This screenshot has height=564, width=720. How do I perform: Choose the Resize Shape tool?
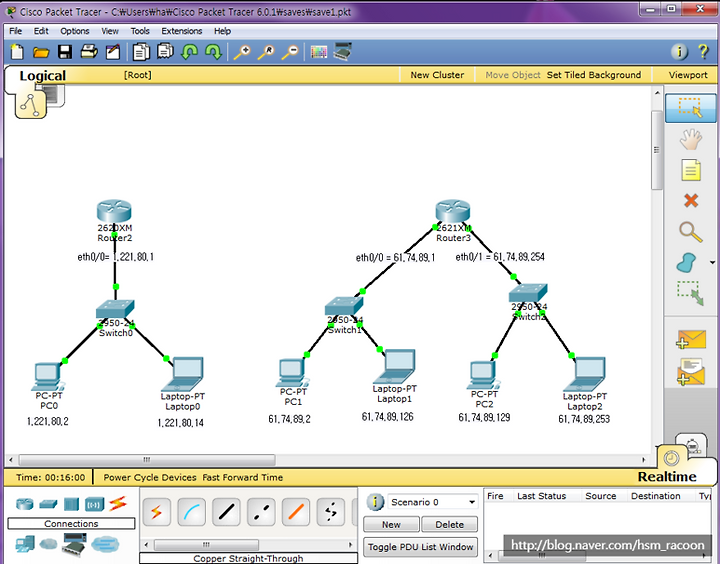pos(690,293)
